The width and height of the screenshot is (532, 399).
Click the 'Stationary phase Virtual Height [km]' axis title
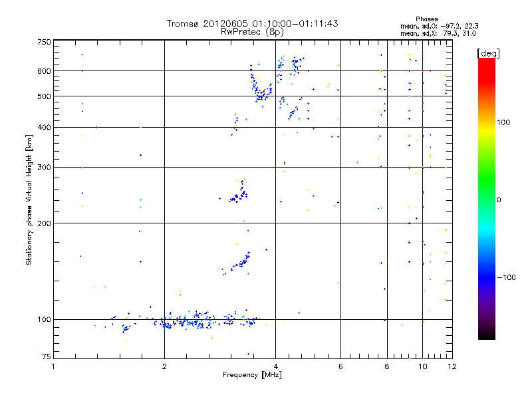[x=29, y=200]
